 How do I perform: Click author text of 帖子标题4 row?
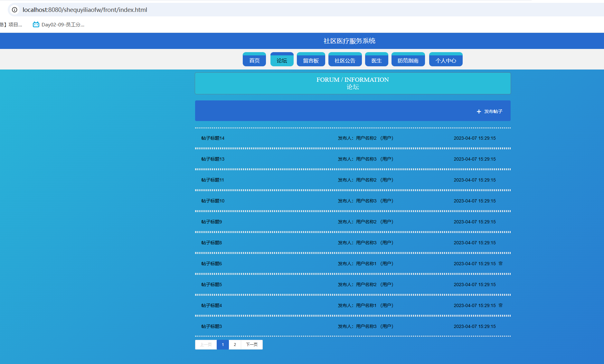coord(365,305)
